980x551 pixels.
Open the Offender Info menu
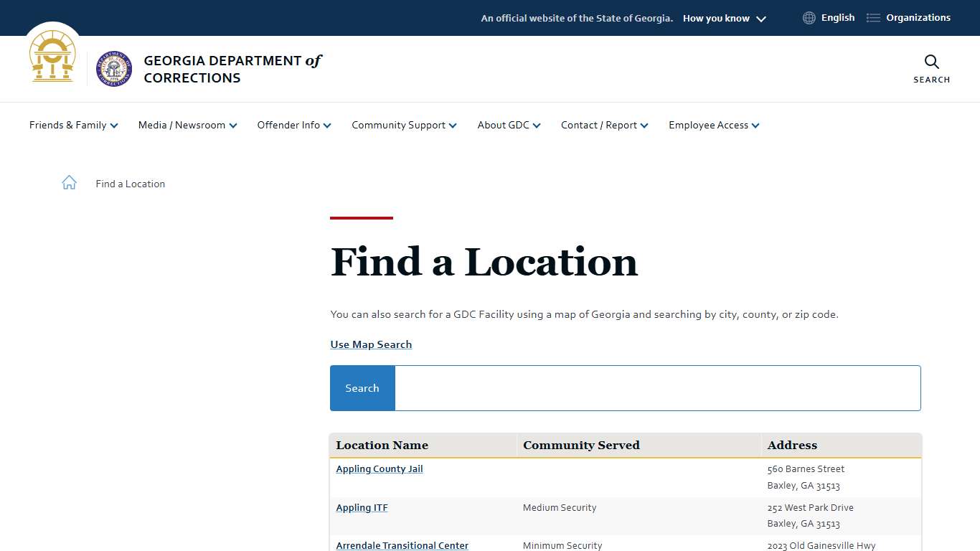(x=293, y=125)
